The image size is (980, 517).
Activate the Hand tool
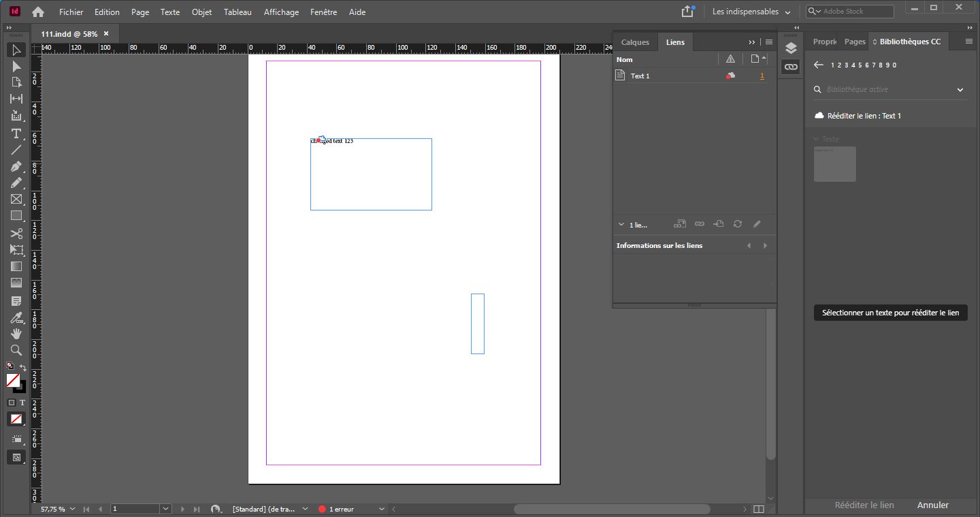(16, 334)
